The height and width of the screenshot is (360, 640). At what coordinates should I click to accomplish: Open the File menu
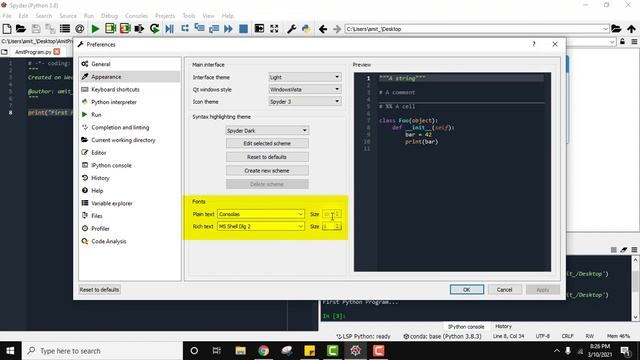7,16
